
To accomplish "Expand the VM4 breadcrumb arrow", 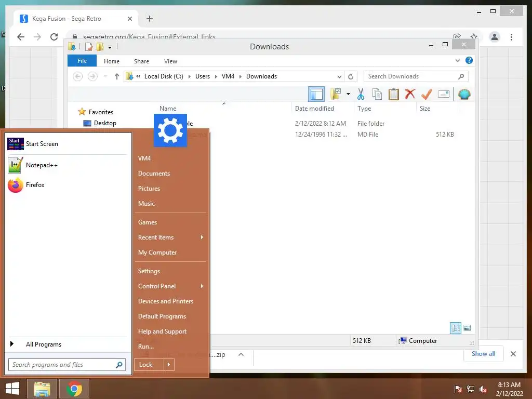I will [x=240, y=77].
